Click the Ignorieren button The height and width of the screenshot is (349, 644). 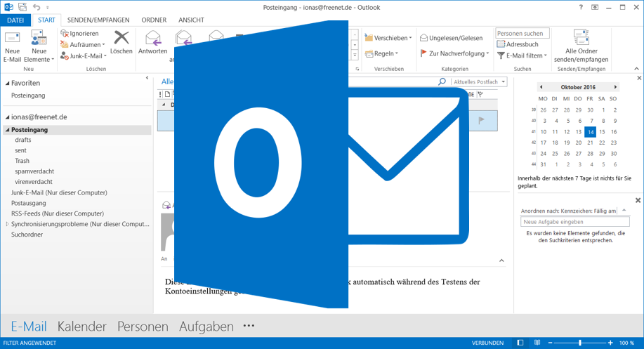click(79, 33)
